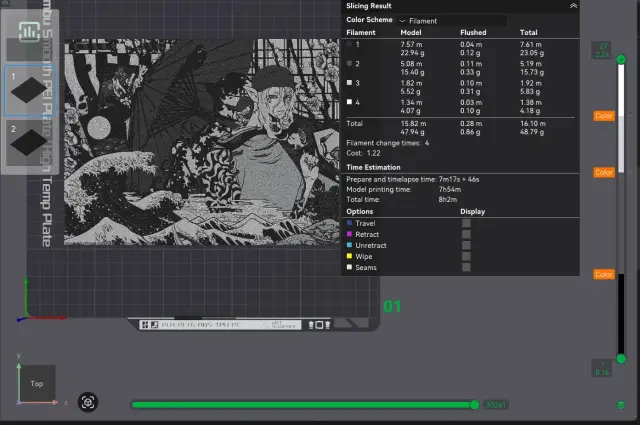Image resolution: width=640 pixels, height=425 pixels.
Task: Click the green 01 plate number
Action: (x=392, y=307)
